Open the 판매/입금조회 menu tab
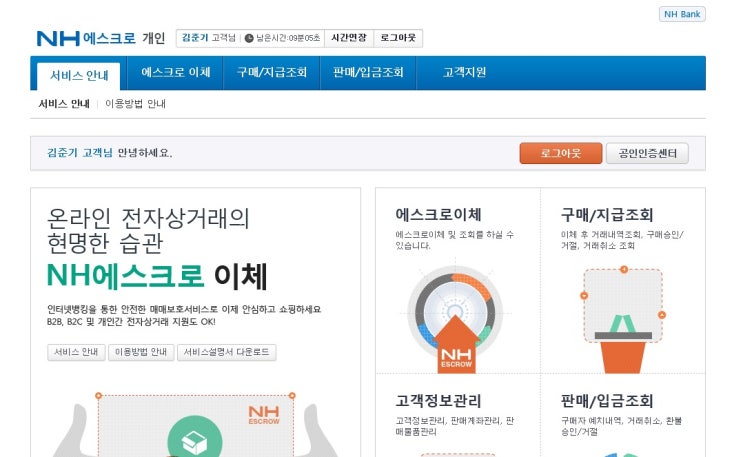The image size is (743, 457). click(x=368, y=73)
